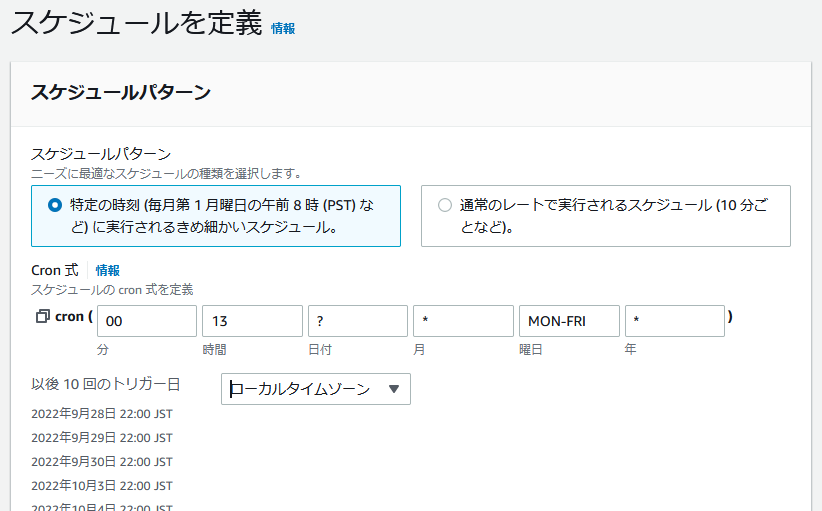Click the day-of-week field showing MON-FRI
The width and height of the screenshot is (822, 511).
[569, 321]
